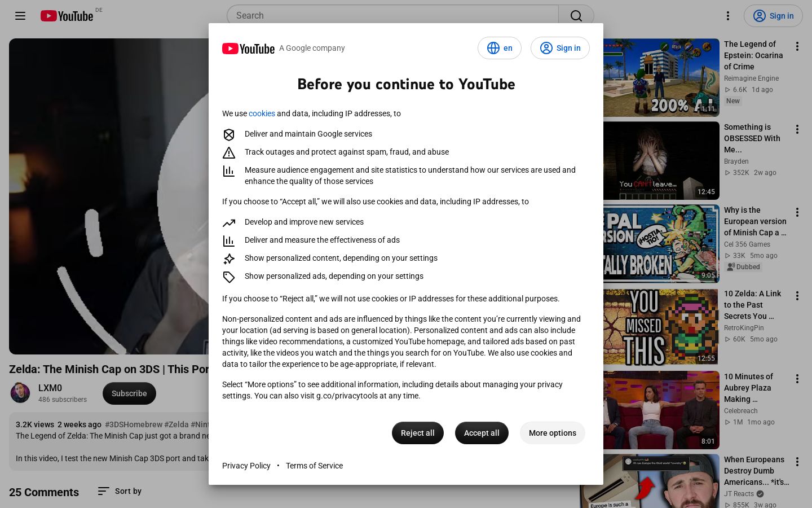Open The Legend of Epstein video thumbnail

[x=661, y=78]
